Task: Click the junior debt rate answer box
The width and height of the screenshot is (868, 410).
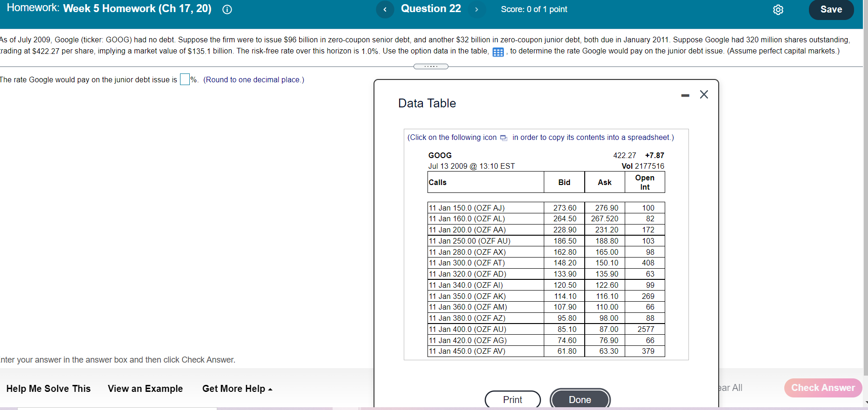Action: click(185, 79)
